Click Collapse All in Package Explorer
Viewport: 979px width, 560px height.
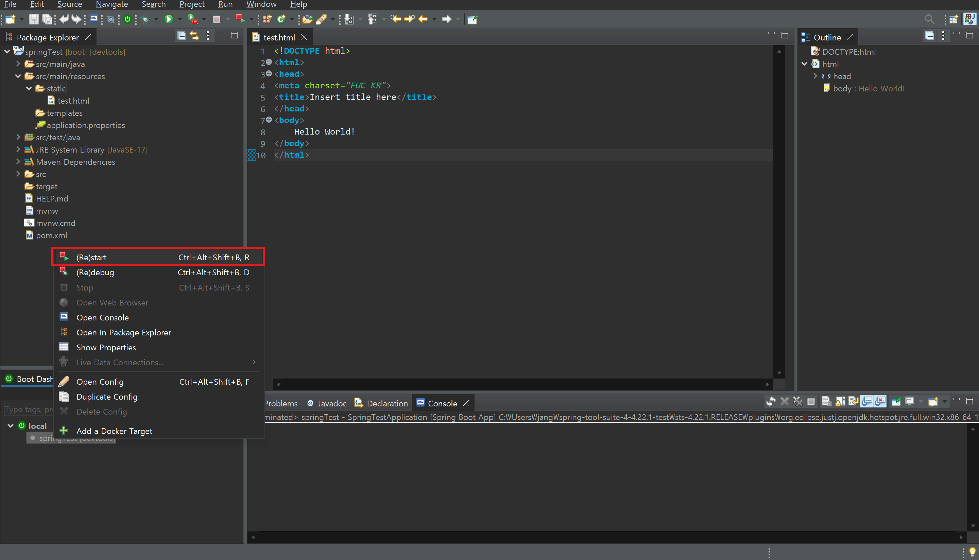[181, 36]
